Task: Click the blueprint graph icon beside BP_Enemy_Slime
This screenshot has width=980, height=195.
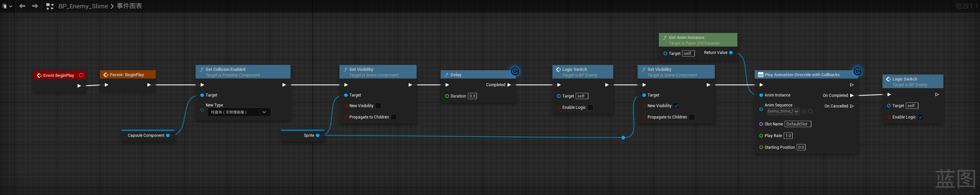Action: coord(50,6)
